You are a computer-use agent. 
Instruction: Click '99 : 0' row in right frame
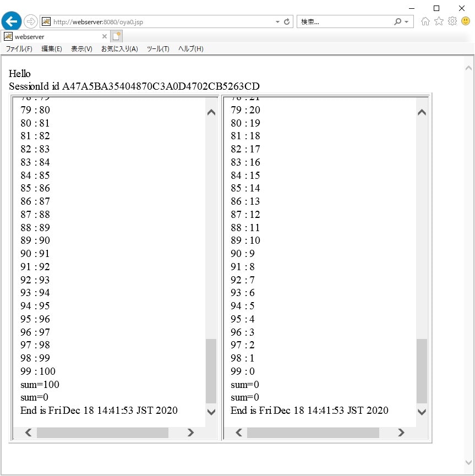pos(243,371)
